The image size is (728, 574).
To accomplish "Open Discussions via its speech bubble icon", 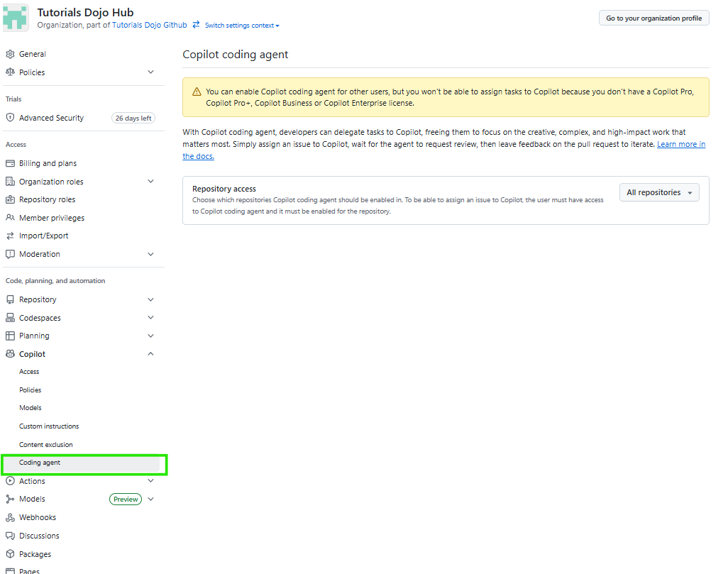I will (10, 535).
